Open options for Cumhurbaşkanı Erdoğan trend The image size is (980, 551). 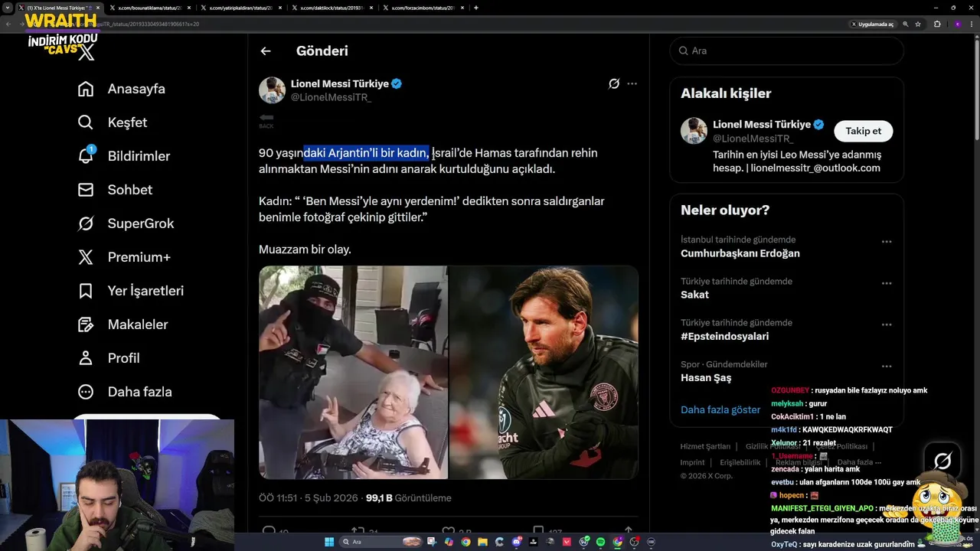coord(887,242)
